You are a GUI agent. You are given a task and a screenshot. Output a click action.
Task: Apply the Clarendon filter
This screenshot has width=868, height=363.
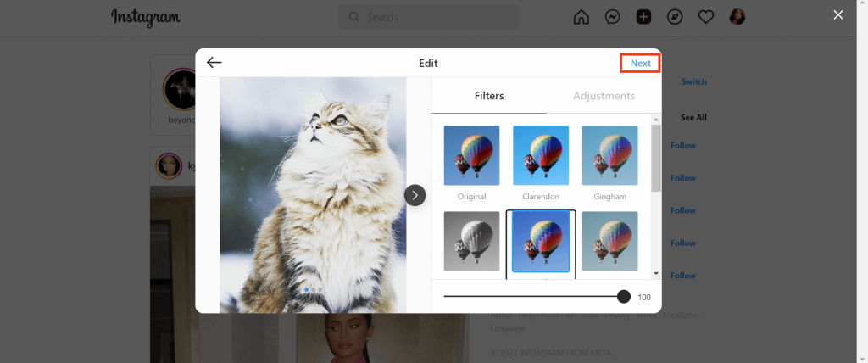tap(541, 155)
